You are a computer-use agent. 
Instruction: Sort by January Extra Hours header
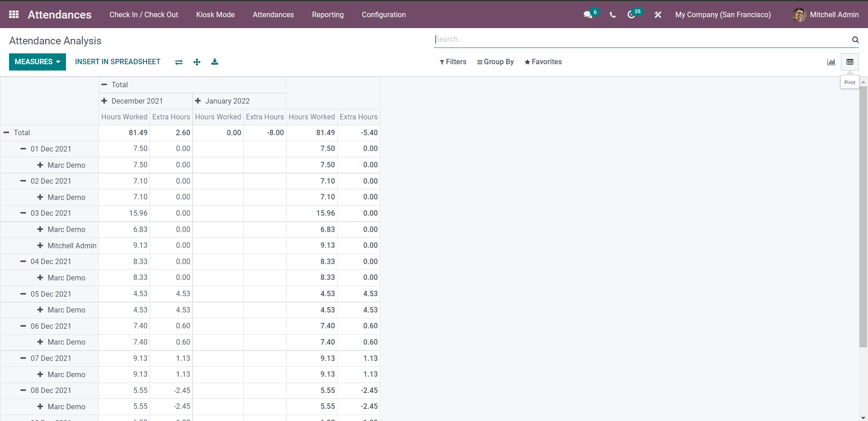[x=265, y=117]
